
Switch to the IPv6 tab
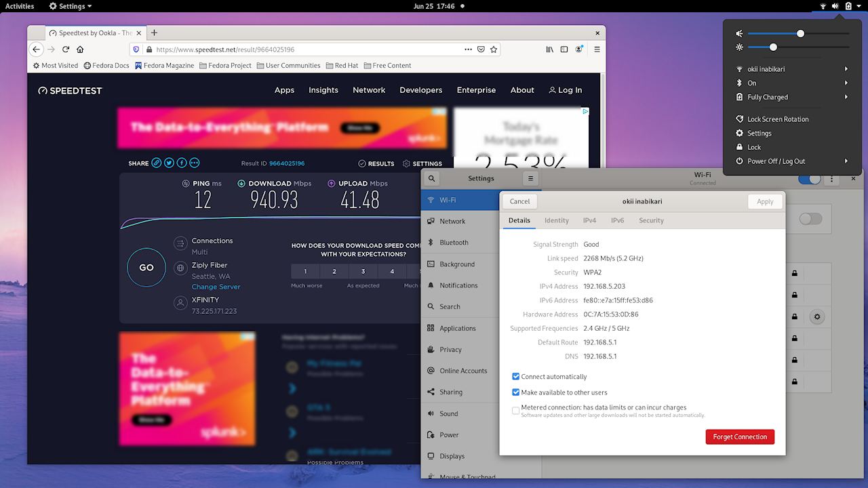(x=617, y=220)
